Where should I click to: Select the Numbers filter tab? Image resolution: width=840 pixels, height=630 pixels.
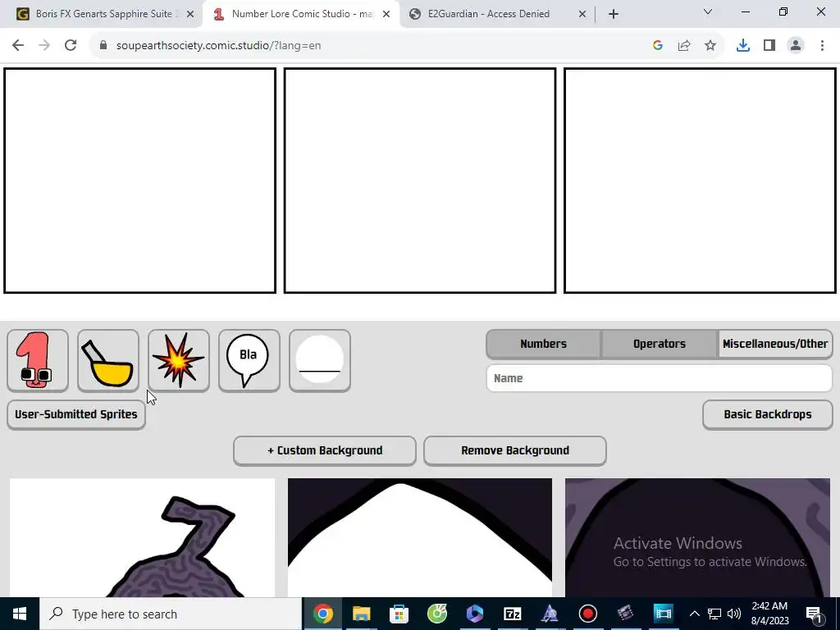pyautogui.click(x=543, y=344)
